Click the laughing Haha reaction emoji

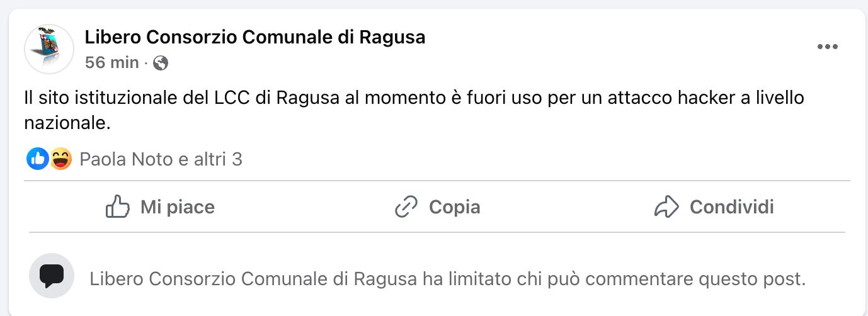(x=60, y=159)
